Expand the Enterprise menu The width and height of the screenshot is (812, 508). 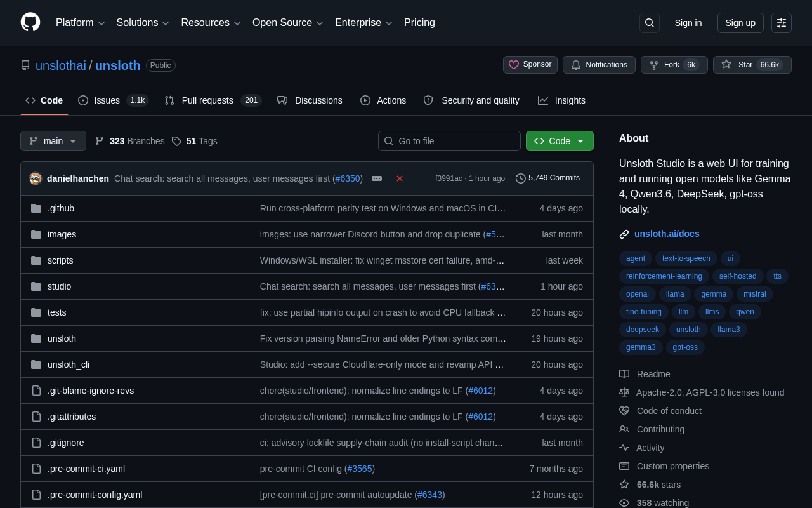(364, 23)
